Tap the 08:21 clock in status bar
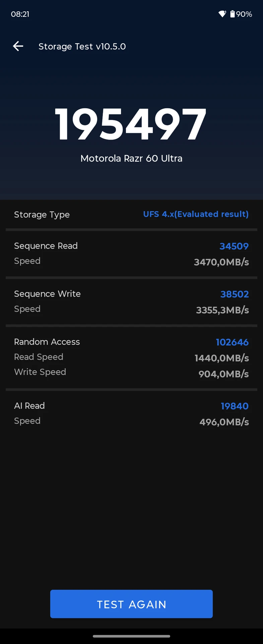 (20, 14)
